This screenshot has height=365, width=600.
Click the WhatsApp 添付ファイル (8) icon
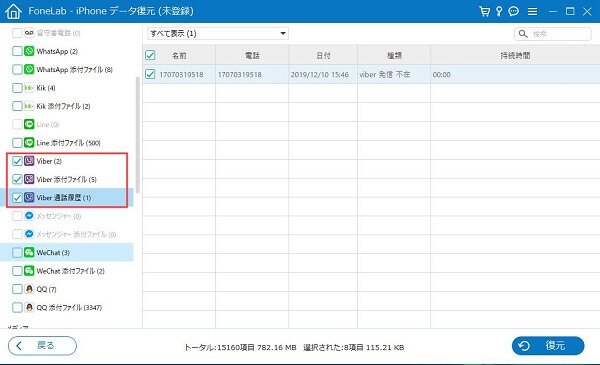pos(29,69)
